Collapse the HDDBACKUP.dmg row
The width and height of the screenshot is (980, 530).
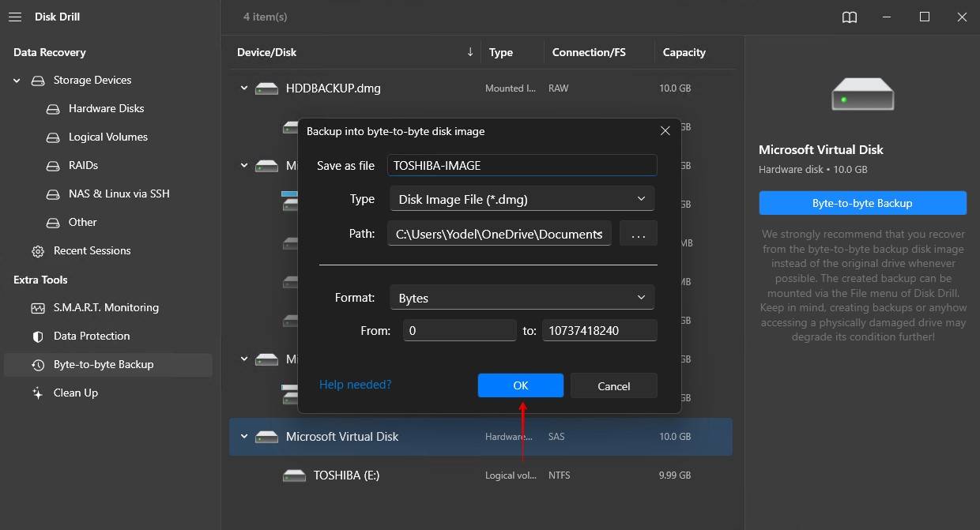click(244, 88)
